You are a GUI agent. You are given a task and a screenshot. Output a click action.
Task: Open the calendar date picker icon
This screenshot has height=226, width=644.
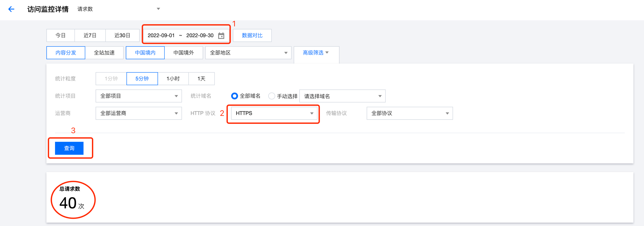221,36
